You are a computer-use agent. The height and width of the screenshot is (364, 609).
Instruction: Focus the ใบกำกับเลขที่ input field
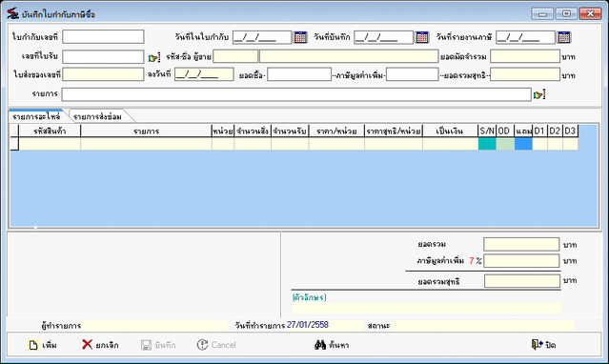[x=103, y=37]
